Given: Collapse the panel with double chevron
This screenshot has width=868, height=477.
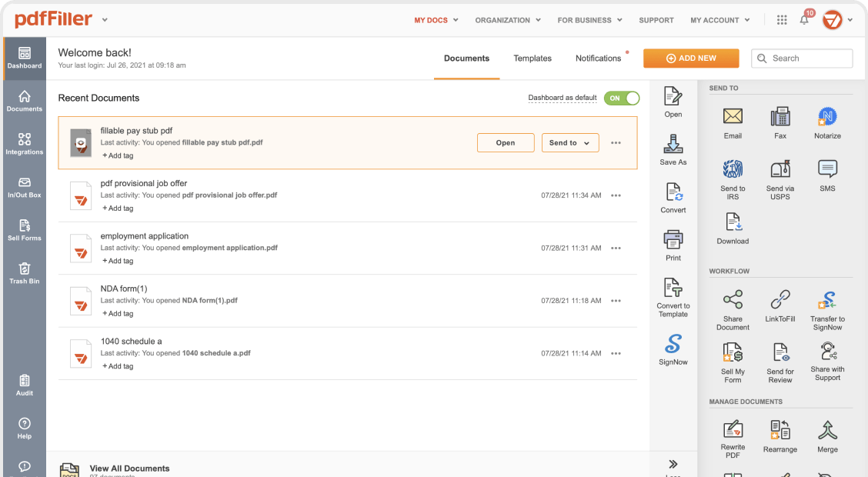Looking at the screenshot, I should 673,464.
